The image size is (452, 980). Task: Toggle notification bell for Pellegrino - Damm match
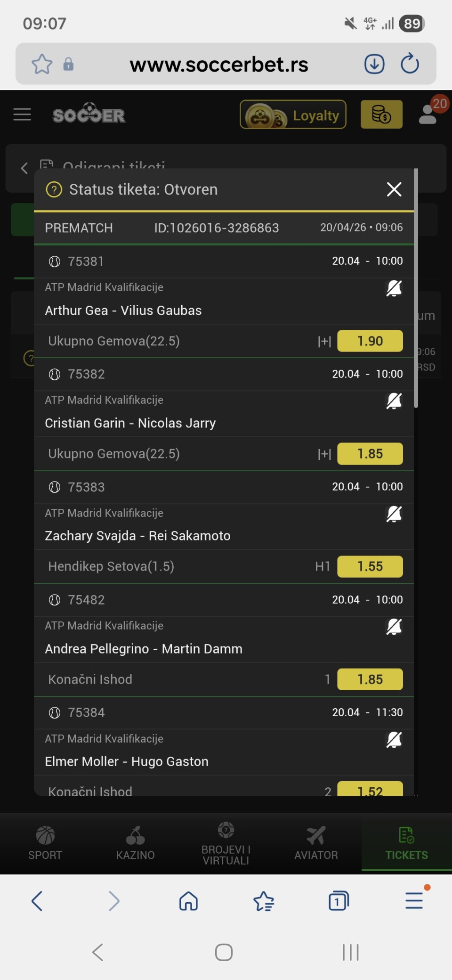394,626
